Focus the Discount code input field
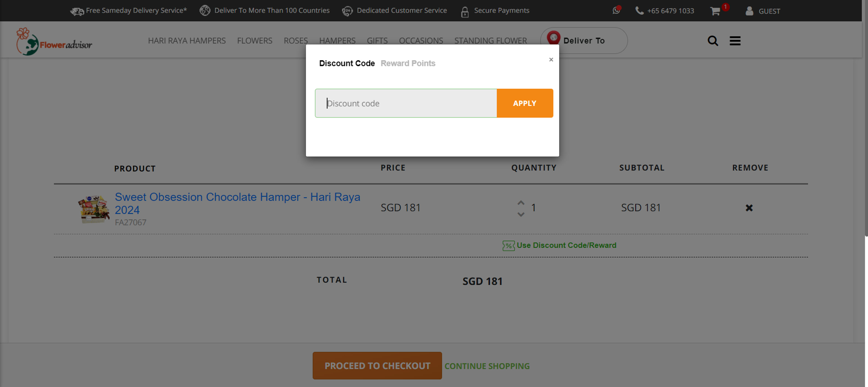Screen dimensions: 868x387 [x=406, y=103]
